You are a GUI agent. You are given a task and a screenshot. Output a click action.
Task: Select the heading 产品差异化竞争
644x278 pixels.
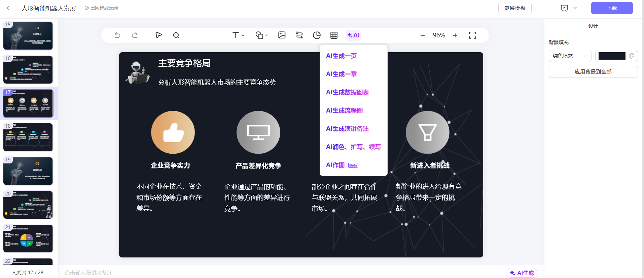[258, 165]
